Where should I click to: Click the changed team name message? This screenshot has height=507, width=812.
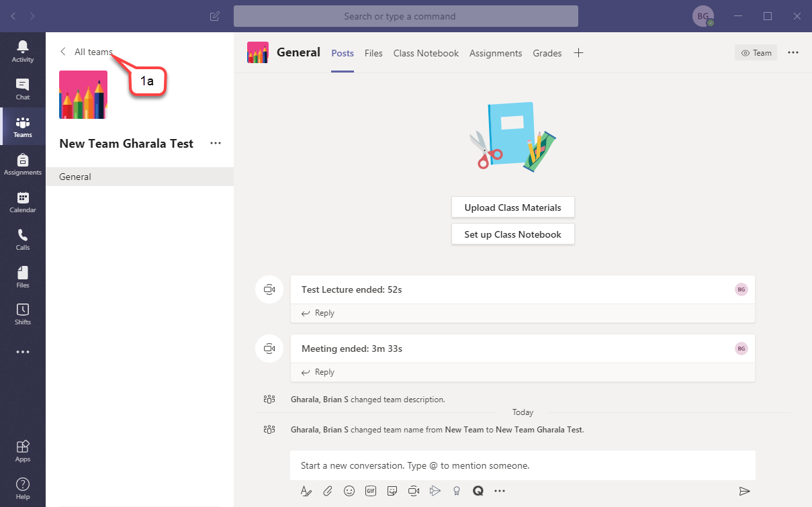coord(437,430)
